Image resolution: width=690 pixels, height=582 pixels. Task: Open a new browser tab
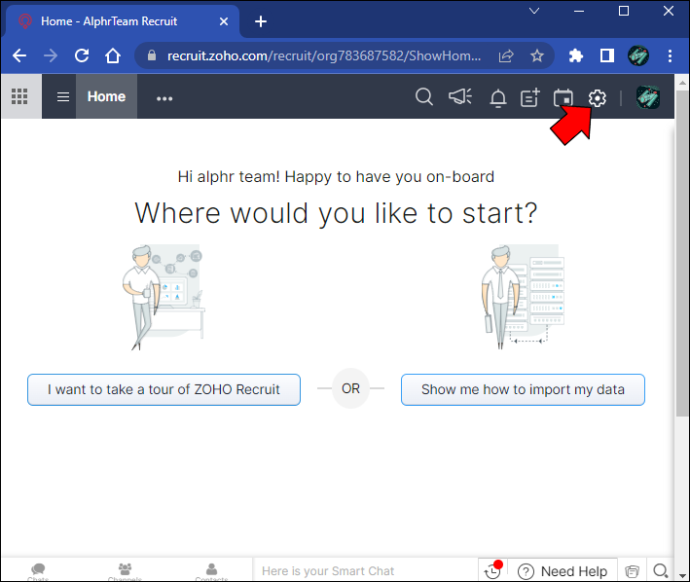coord(261,21)
